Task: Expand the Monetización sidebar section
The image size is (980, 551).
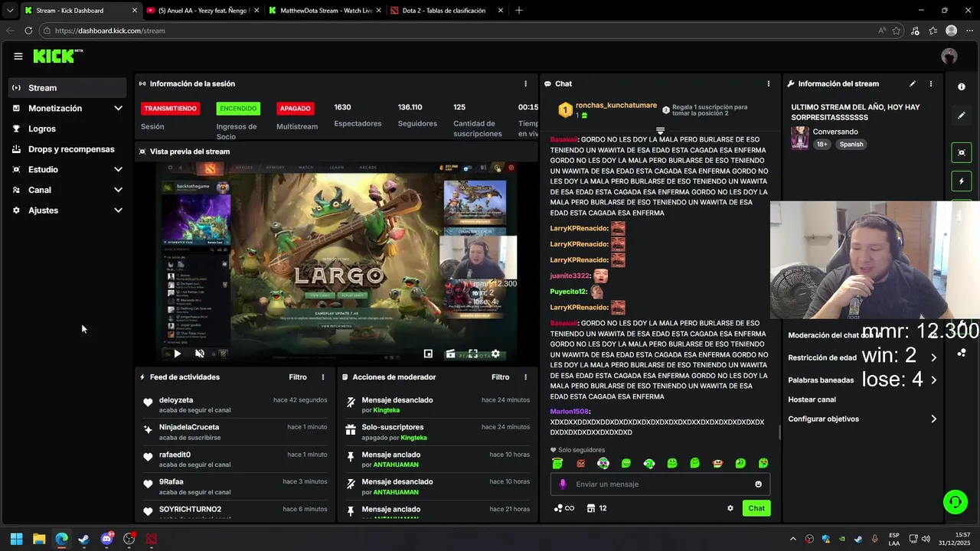Action: 68,109
